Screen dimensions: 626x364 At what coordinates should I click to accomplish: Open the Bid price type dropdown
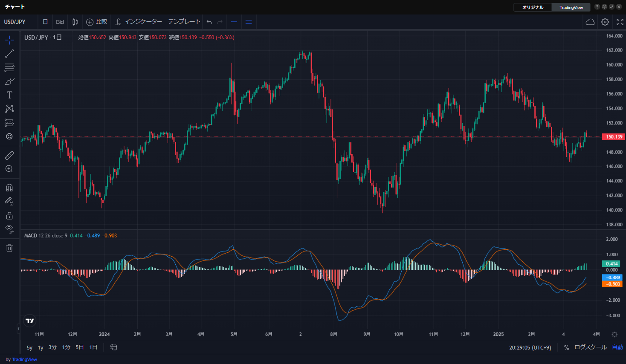pyautogui.click(x=60, y=22)
